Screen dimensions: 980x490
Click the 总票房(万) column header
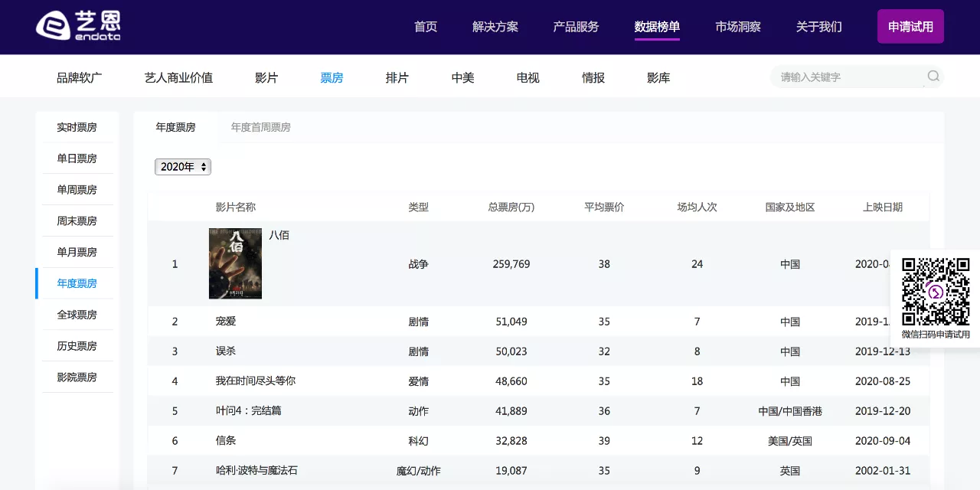click(x=511, y=207)
